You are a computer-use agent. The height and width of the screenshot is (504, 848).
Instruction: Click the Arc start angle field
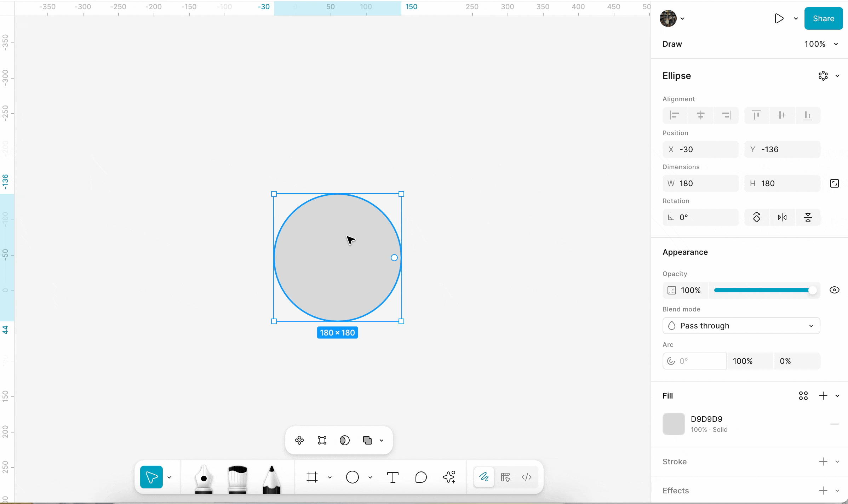point(694,361)
